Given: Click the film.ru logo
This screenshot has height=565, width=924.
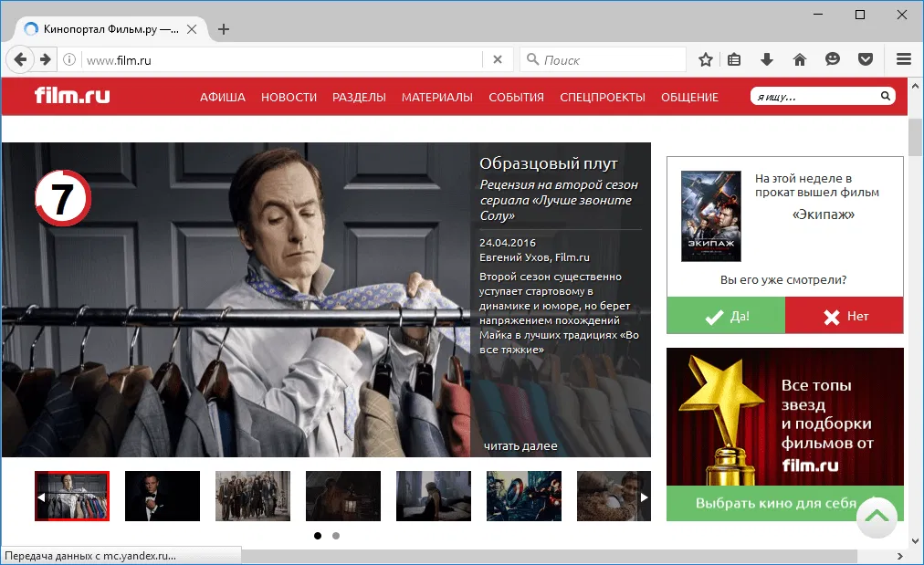Looking at the screenshot, I should [x=72, y=95].
